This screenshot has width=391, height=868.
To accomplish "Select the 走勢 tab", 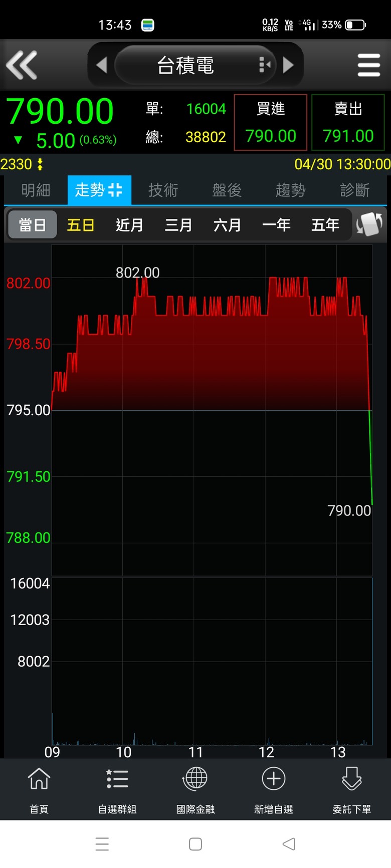I will coord(99,190).
